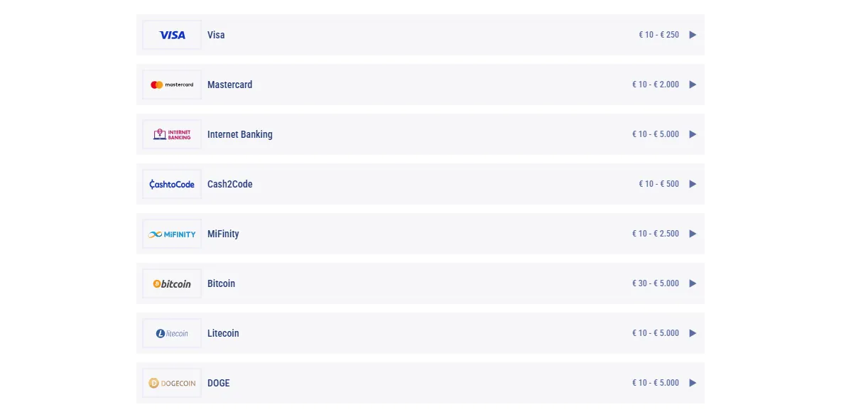The image size is (868, 412).
Task: Click the Mastercard € 10 - € 2.000 limit
Action: click(656, 85)
